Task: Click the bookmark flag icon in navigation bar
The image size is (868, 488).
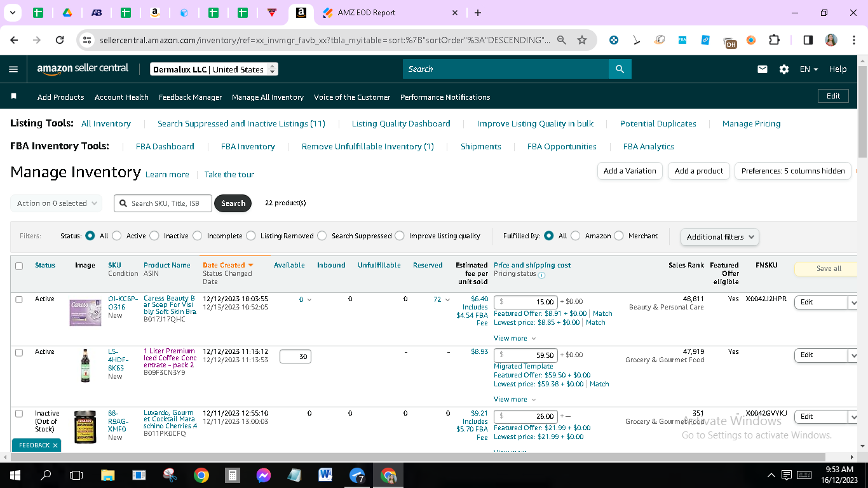Action: (x=14, y=97)
